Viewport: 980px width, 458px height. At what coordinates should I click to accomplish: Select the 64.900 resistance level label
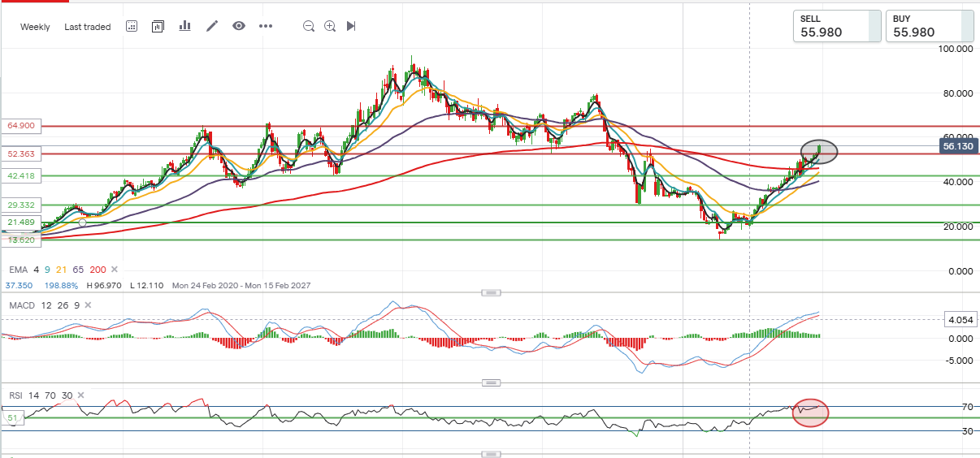23,126
